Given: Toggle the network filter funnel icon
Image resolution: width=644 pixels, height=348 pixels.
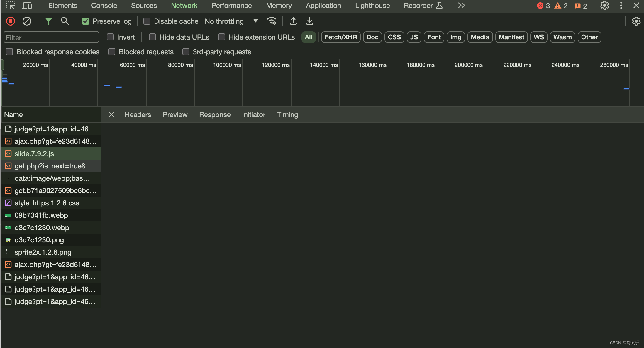Looking at the screenshot, I should click(48, 21).
